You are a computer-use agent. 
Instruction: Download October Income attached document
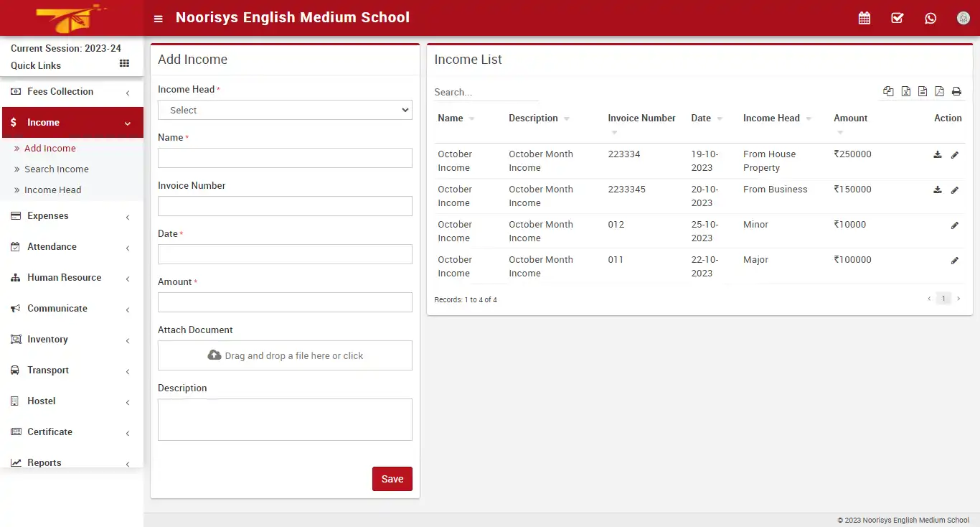point(937,154)
